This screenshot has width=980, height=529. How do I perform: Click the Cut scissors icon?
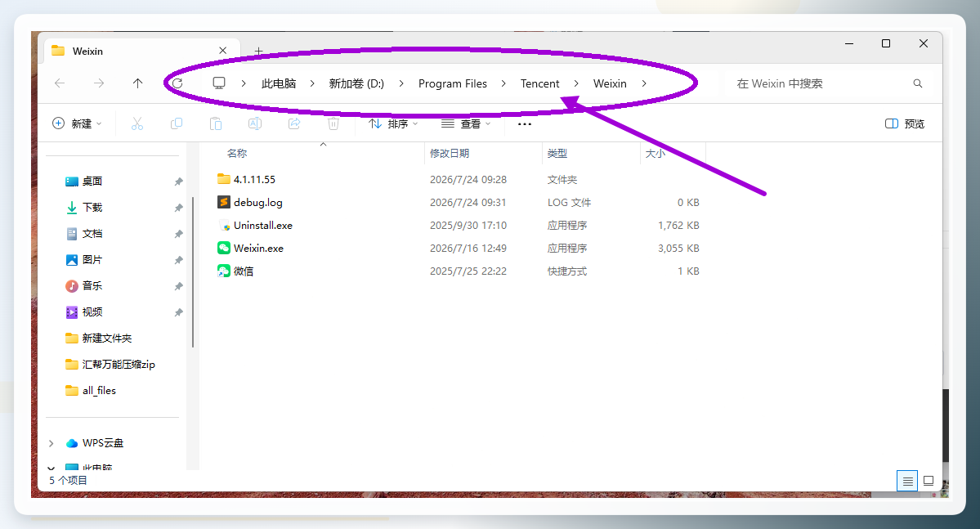[136, 123]
